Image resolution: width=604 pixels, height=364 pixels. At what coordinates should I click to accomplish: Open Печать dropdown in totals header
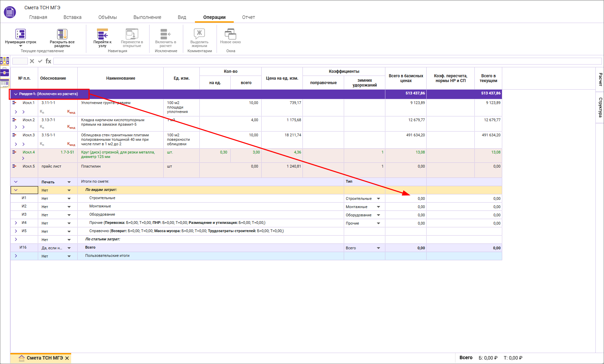69,182
